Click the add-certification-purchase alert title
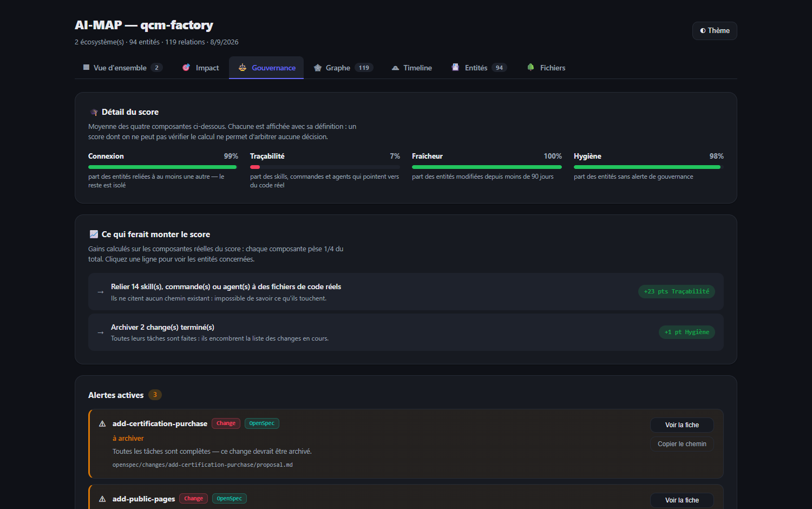 coord(160,424)
